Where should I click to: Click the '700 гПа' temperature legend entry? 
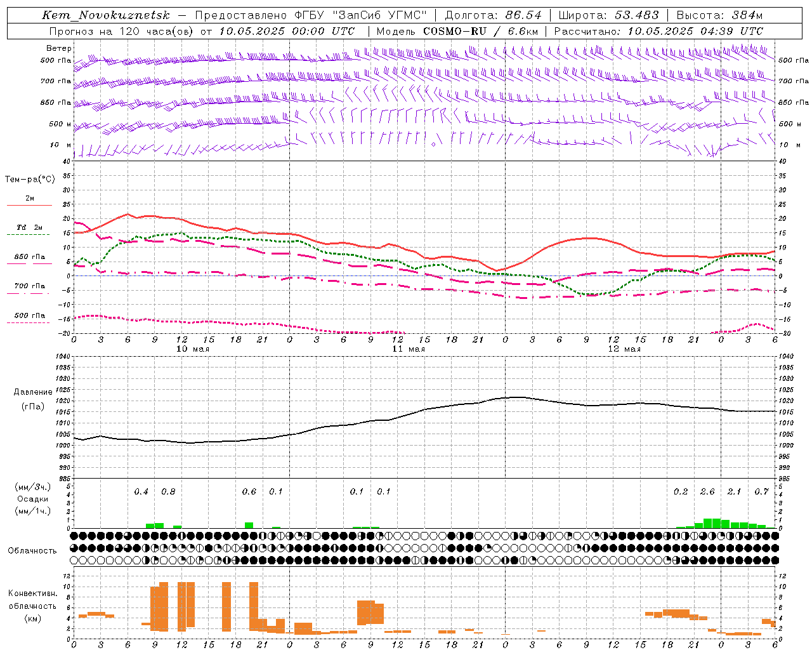pos(30,286)
